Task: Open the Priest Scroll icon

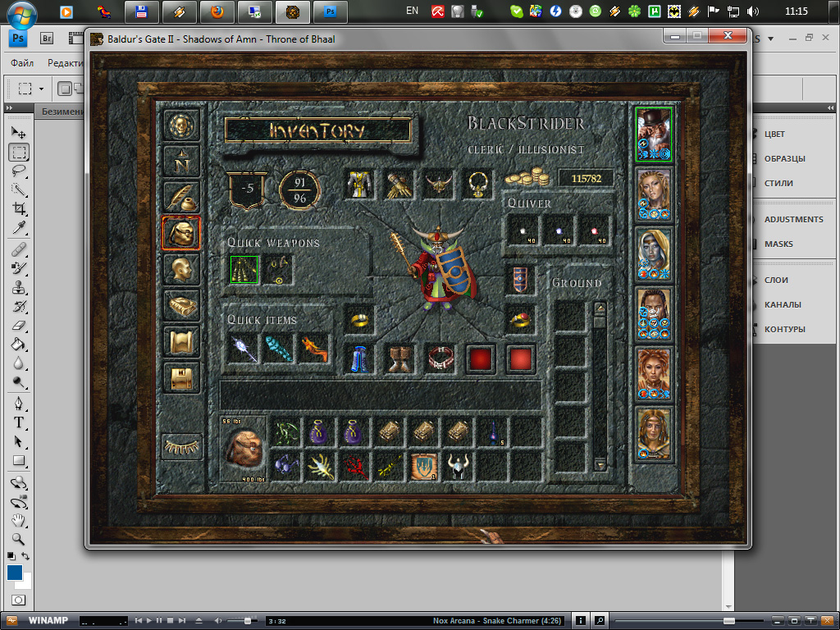Action: point(181,341)
